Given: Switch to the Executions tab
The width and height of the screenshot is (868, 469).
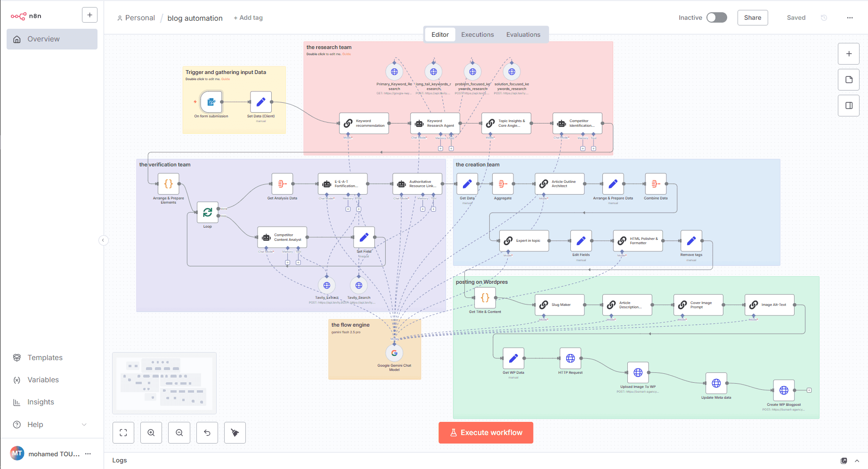Looking at the screenshot, I should [477, 35].
